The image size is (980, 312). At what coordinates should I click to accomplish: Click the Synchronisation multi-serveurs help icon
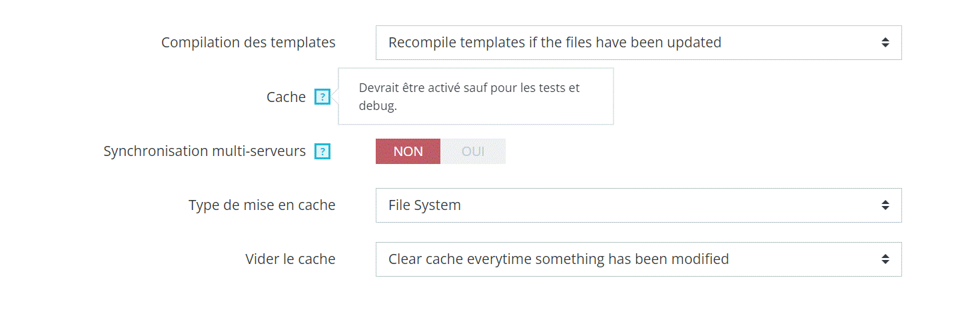coord(322,151)
